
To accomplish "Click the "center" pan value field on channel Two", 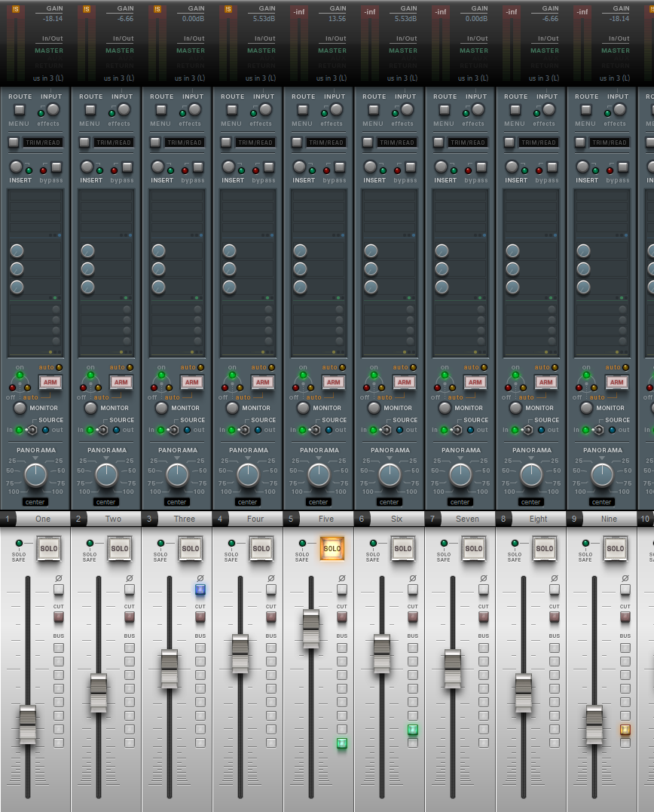I will [x=106, y=502].
